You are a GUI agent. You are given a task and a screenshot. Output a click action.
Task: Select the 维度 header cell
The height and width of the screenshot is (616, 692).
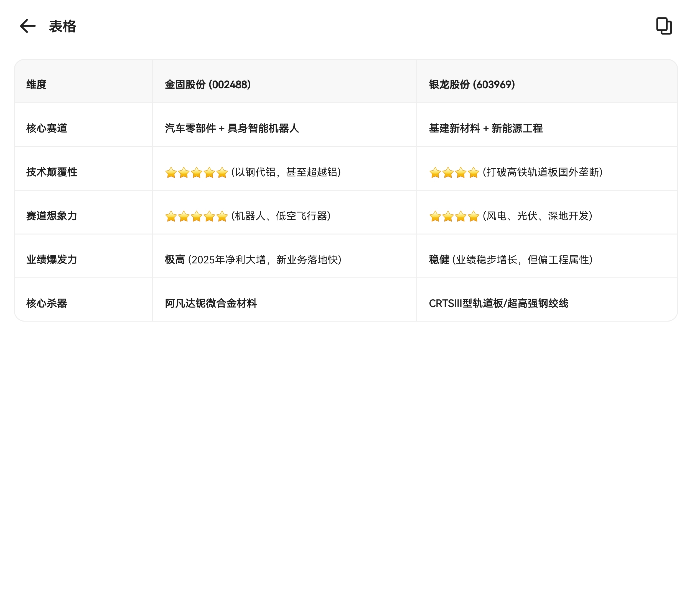click(x=37, y=84)
